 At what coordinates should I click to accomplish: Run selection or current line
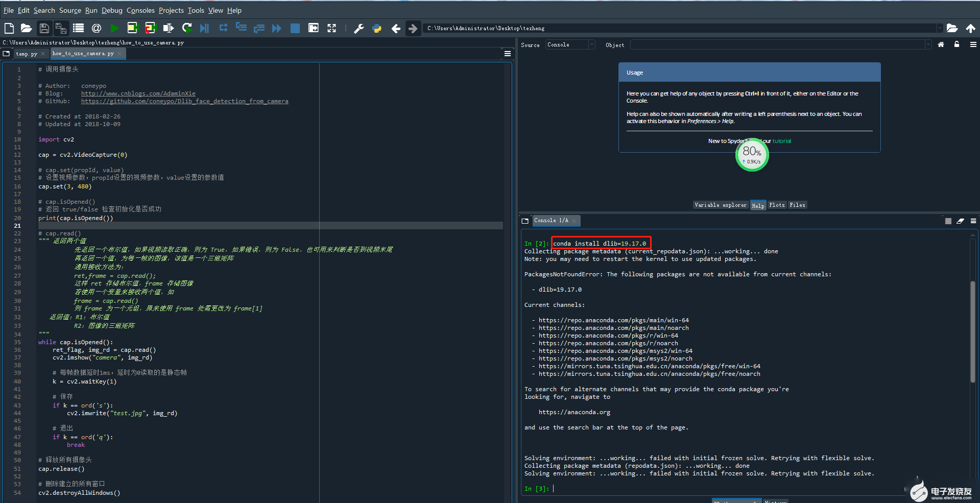click(x=168, y=28)
